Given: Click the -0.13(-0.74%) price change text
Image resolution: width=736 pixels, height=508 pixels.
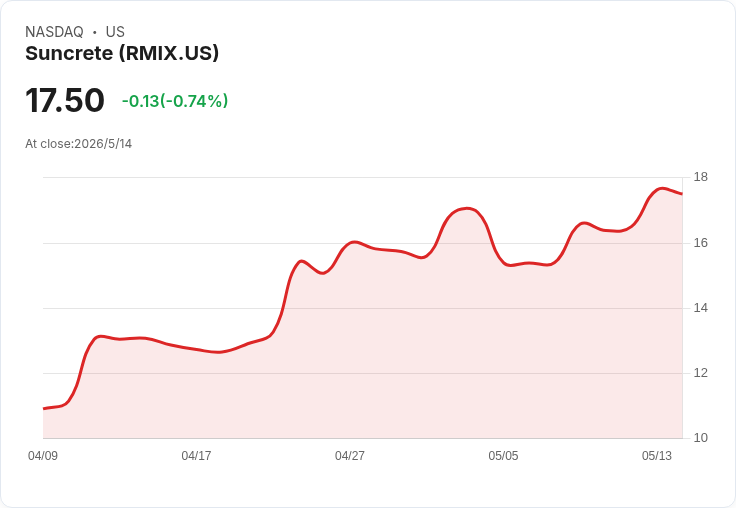Looking at the screenshot, I should (175, 101).
